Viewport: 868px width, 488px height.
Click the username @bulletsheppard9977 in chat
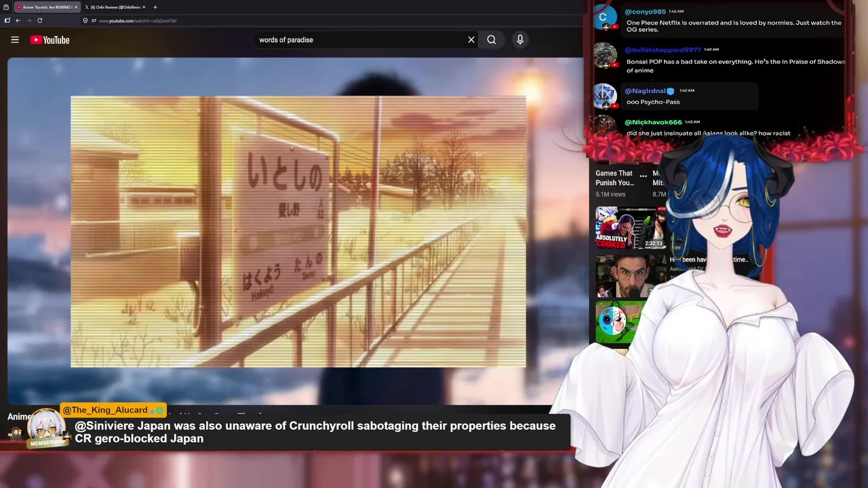pos(663,50)
